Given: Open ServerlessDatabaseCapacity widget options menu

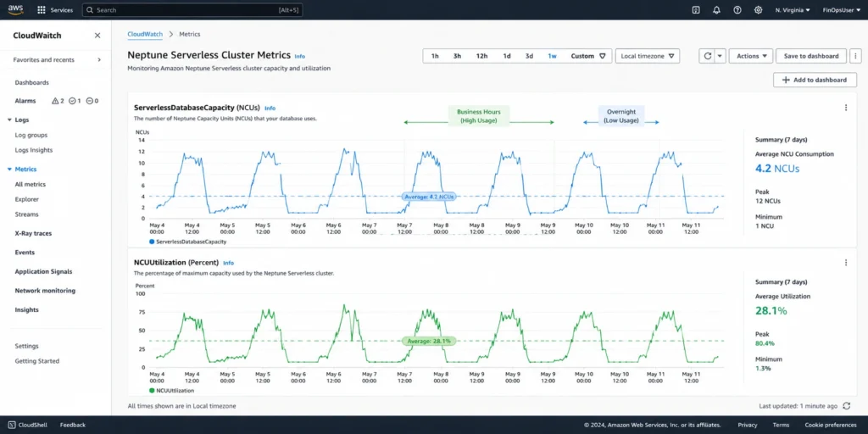Looking at the screenshot, I should 845,108.
